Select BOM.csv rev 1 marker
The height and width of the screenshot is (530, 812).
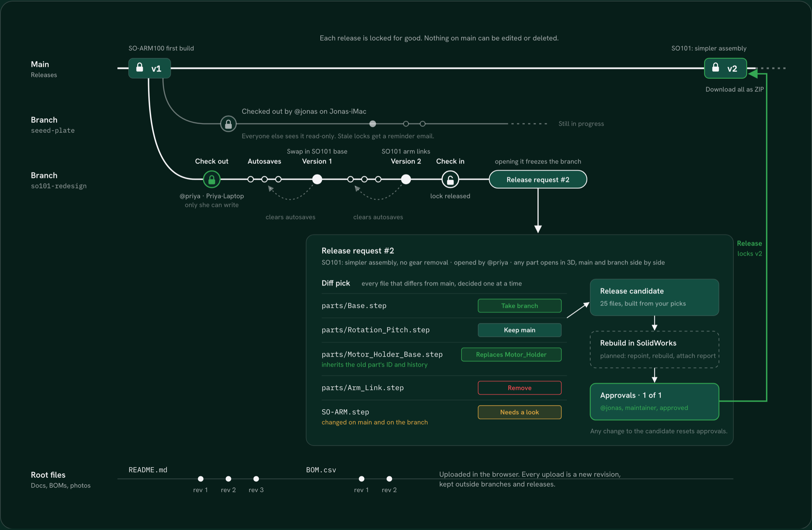click(x=361, y=479)
